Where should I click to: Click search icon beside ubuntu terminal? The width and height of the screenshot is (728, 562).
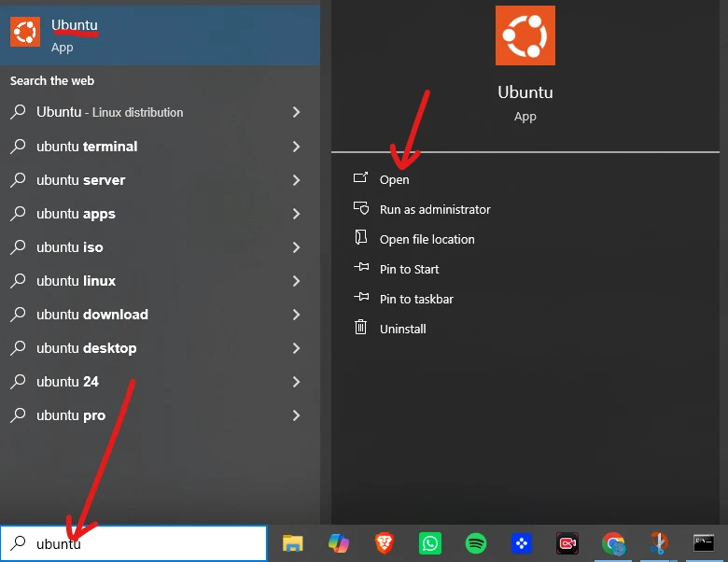[x=18, y=146]
